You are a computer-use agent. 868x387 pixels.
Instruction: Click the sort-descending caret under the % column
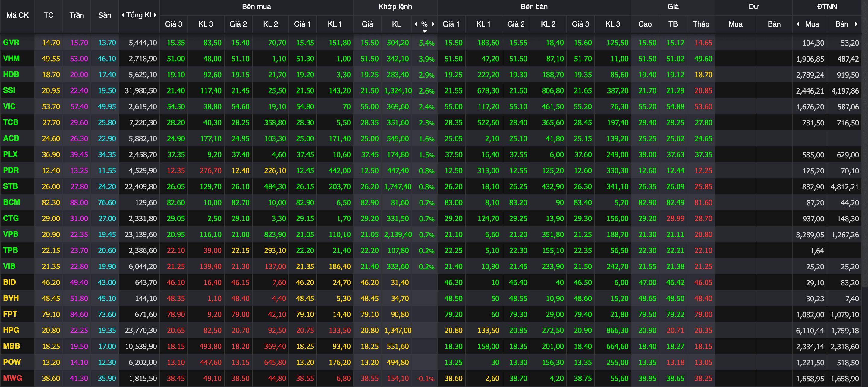click(425, 31)
